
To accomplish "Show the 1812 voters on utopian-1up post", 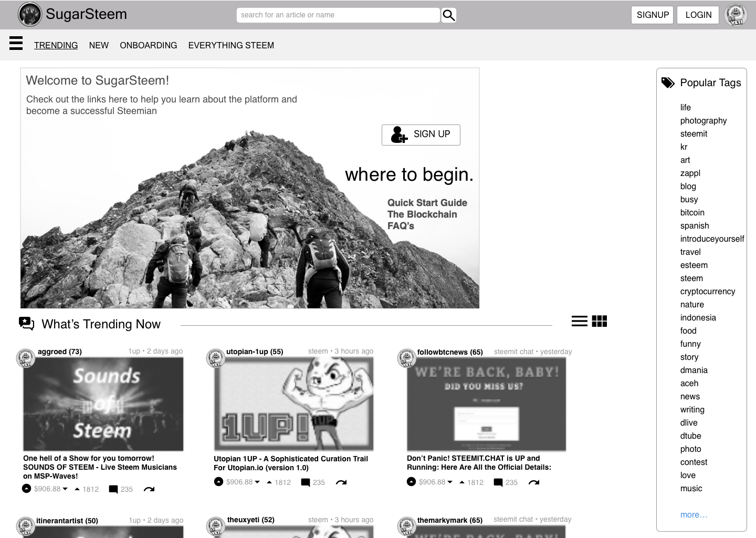I will [279, 482].
